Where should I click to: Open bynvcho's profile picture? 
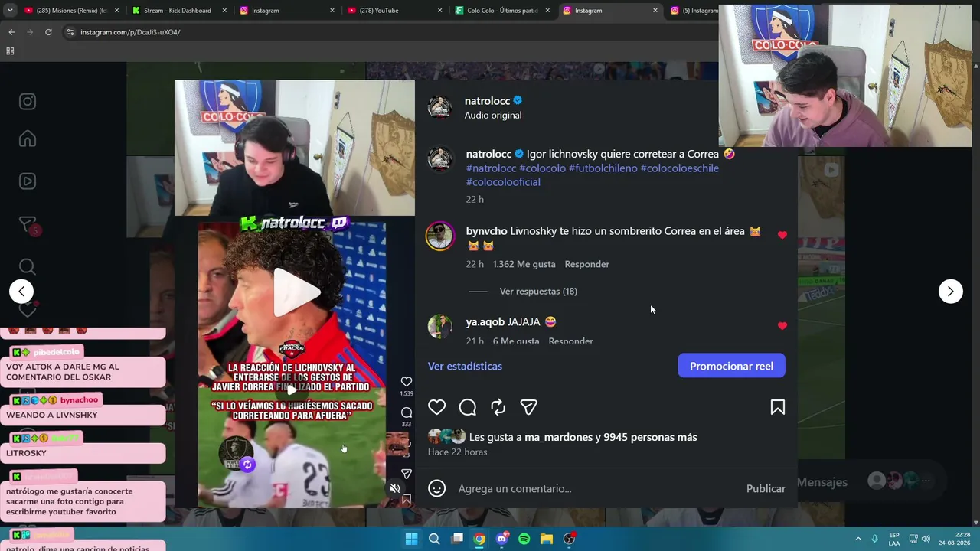(439, 236)
